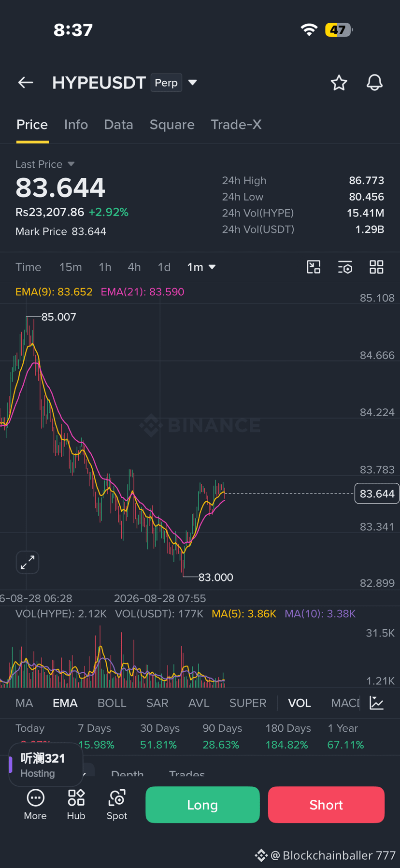Select the 1h chart interval

pos(105,267)
